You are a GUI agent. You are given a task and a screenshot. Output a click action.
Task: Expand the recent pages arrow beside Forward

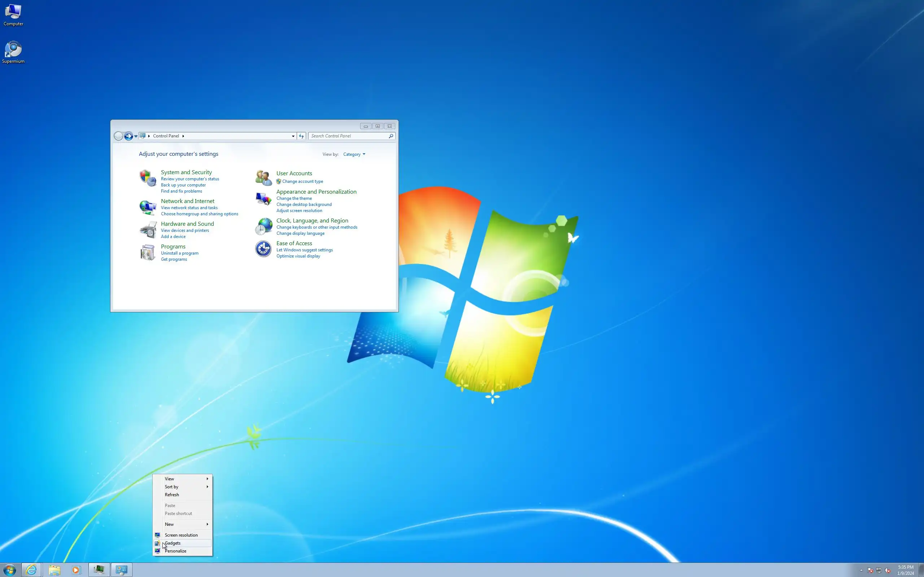click(x=136, y=136)
